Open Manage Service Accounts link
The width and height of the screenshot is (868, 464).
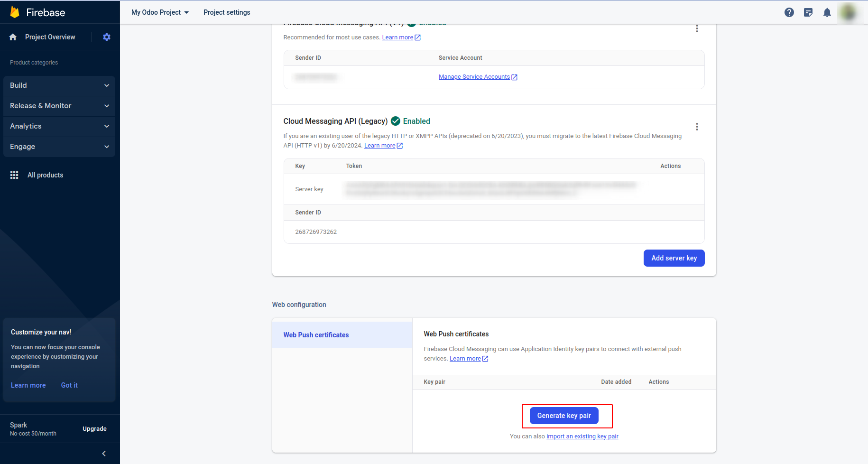[474, 77]
